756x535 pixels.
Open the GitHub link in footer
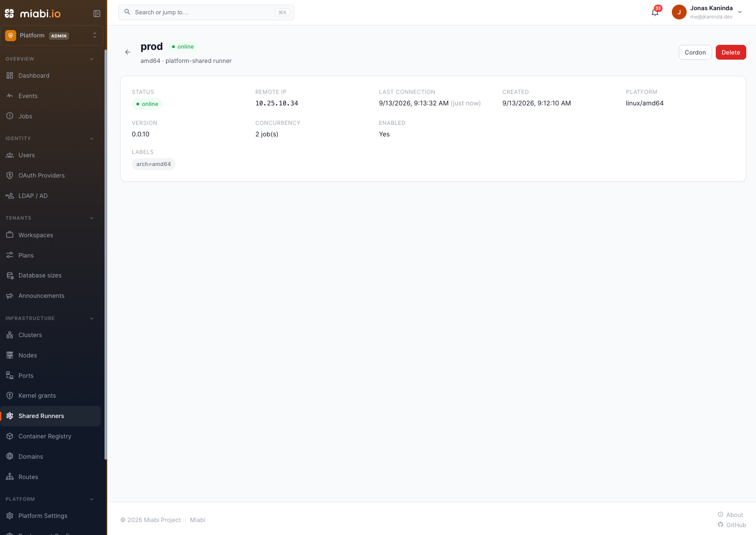(732, 525)
